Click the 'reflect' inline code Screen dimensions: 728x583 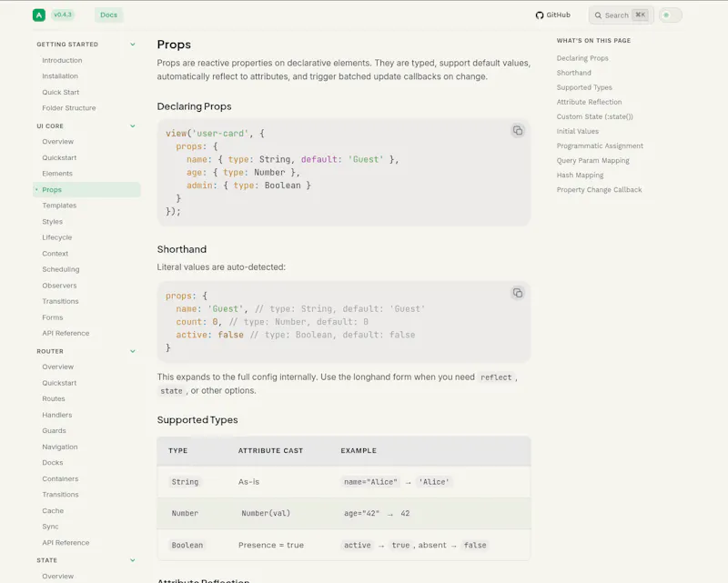[x=496, y=377]
